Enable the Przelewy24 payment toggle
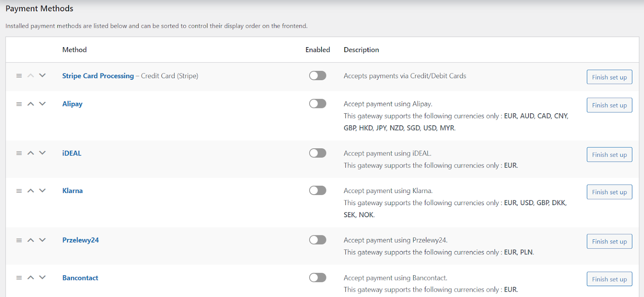 (318, 240)
